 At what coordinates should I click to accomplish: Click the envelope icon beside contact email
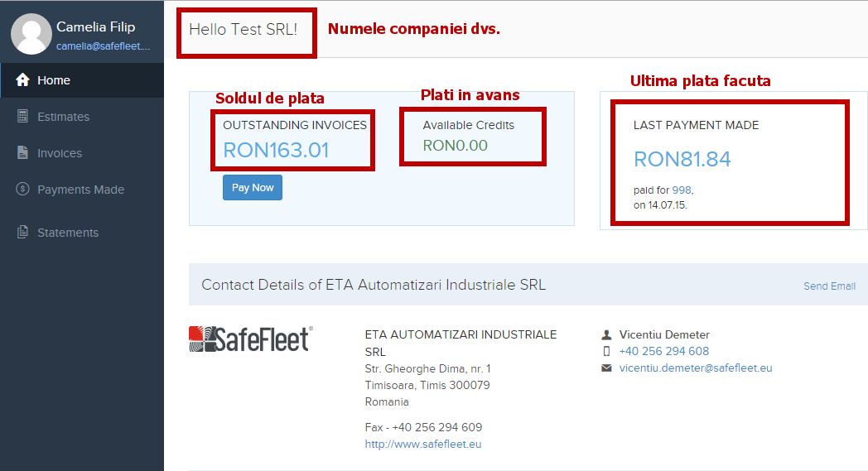[607, 368]
